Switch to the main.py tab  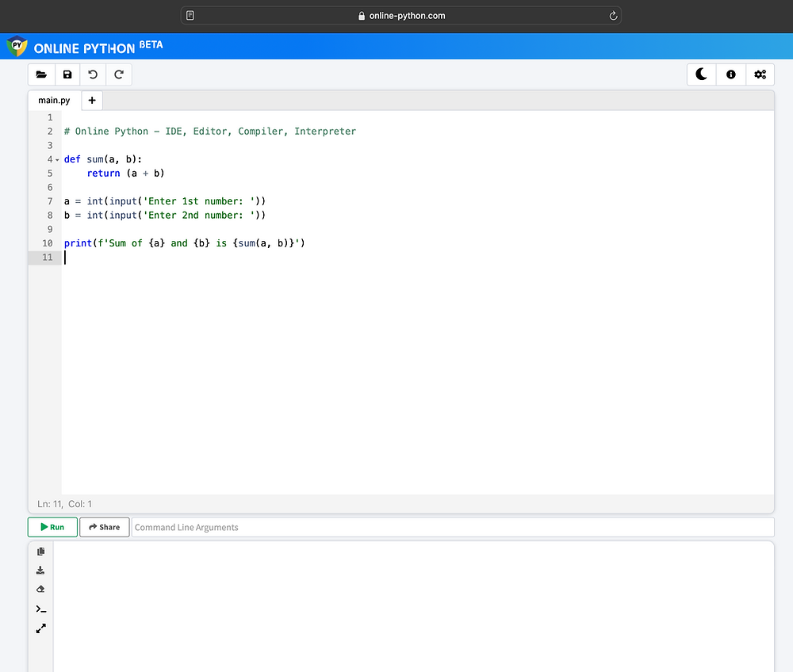point(54,101)
